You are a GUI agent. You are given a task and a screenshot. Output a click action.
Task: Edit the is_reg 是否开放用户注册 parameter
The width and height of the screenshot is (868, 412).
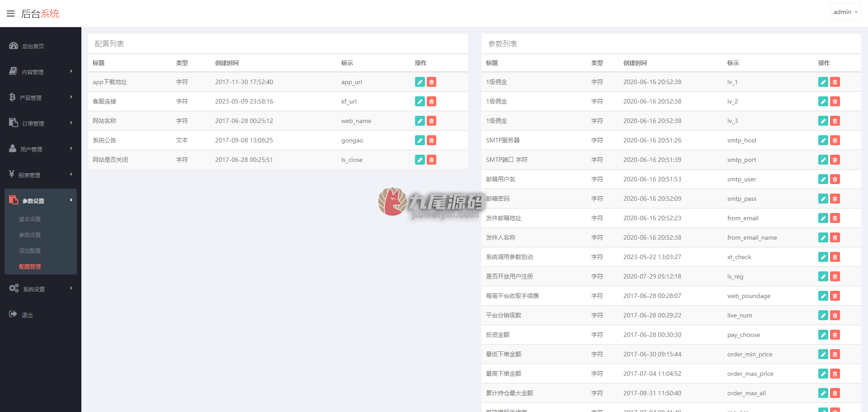[823, 276]
